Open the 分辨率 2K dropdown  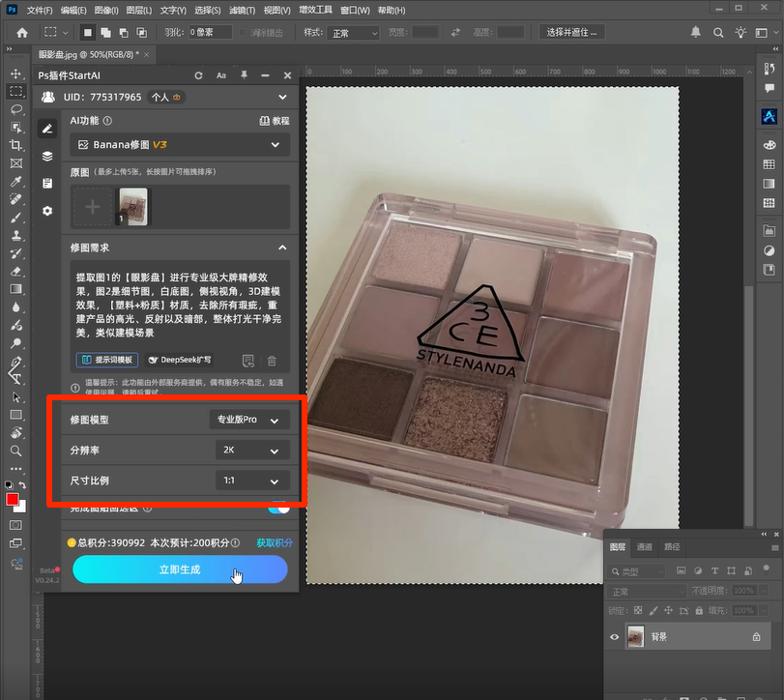(252, 450)
